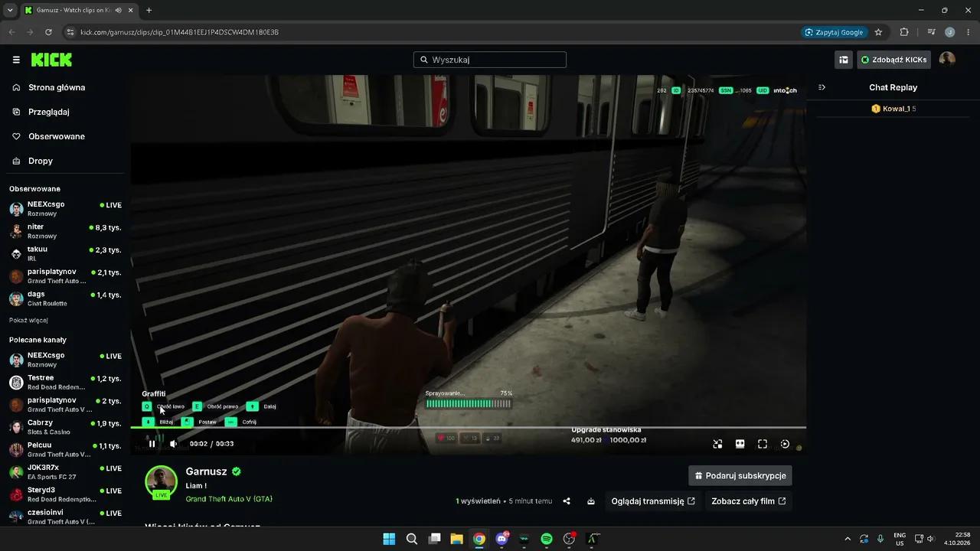Open the niter channel in Obserwowane

(64, 231)
